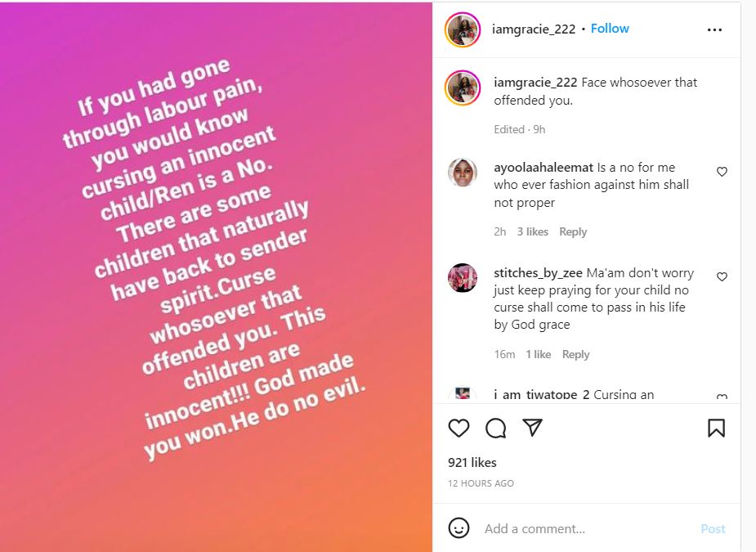Open comments via the speech bubble icon
The height and width of the screenshot is (552, 756).
tap(496, 429)
